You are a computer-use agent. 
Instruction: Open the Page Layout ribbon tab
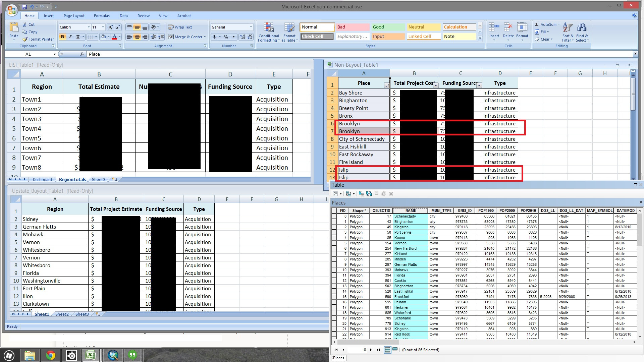coord(74,16)
